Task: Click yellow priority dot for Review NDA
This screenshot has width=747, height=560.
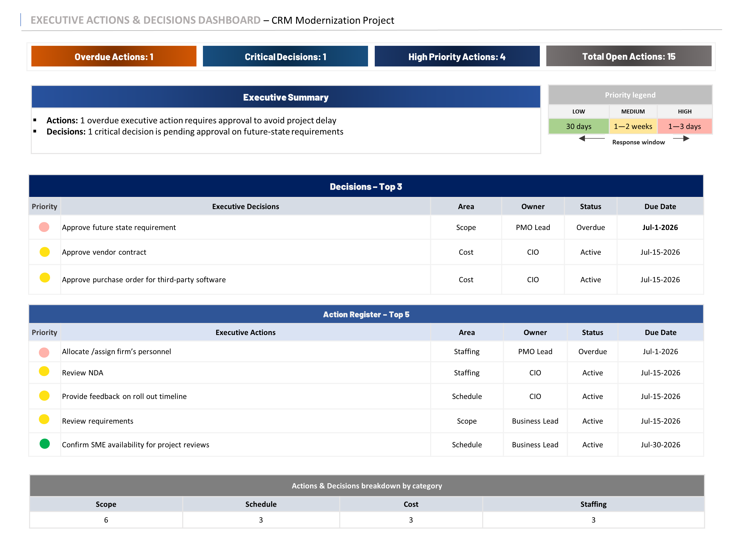Action: (44, 371)
